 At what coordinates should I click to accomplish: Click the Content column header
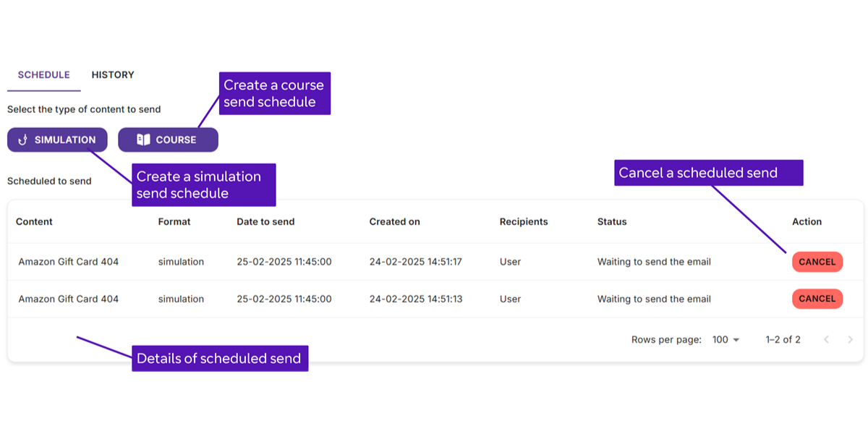point(34,222)
